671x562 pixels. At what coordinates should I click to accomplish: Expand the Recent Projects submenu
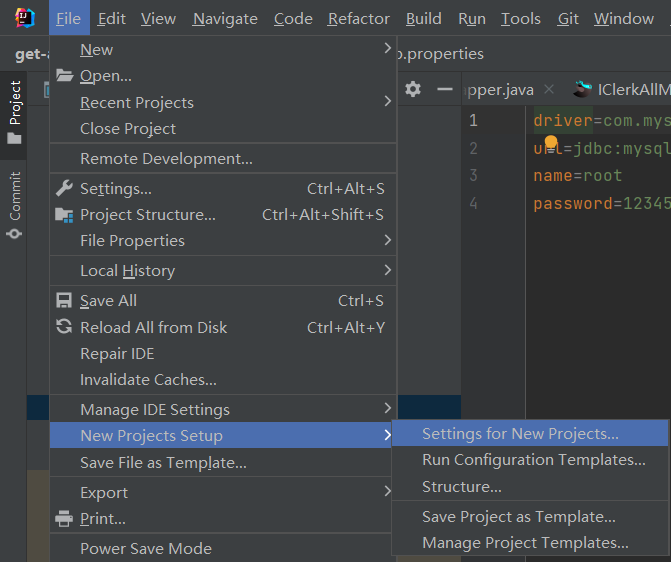click(222, 102)
